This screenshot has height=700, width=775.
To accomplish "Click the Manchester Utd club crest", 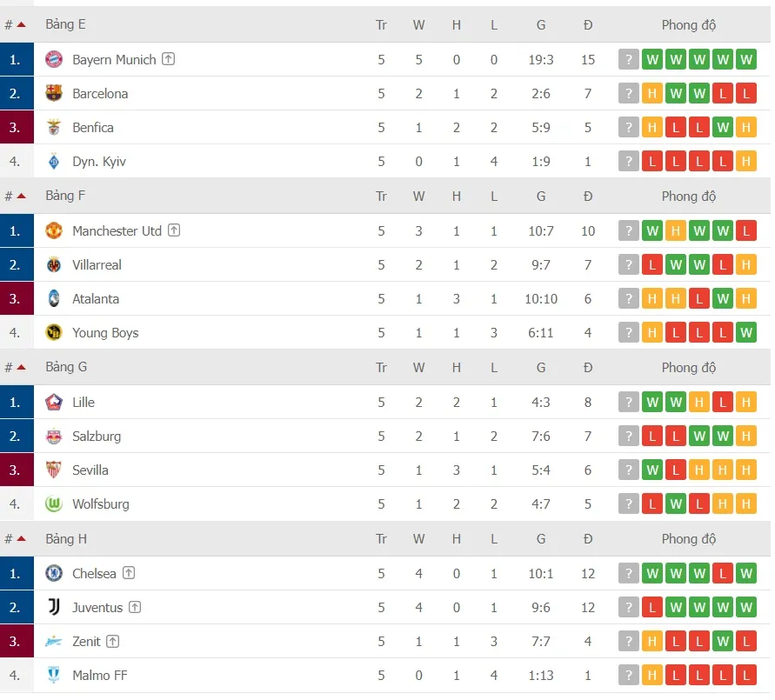I will click(54, 231).
